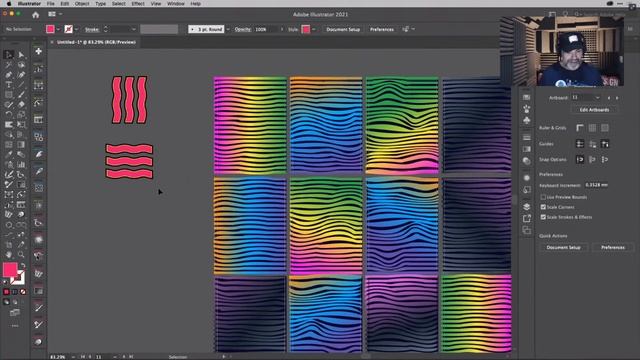This screenshot has height=360, width=640.
Task: Uncheck Scale Strokes & Effects
Action: 543,217
